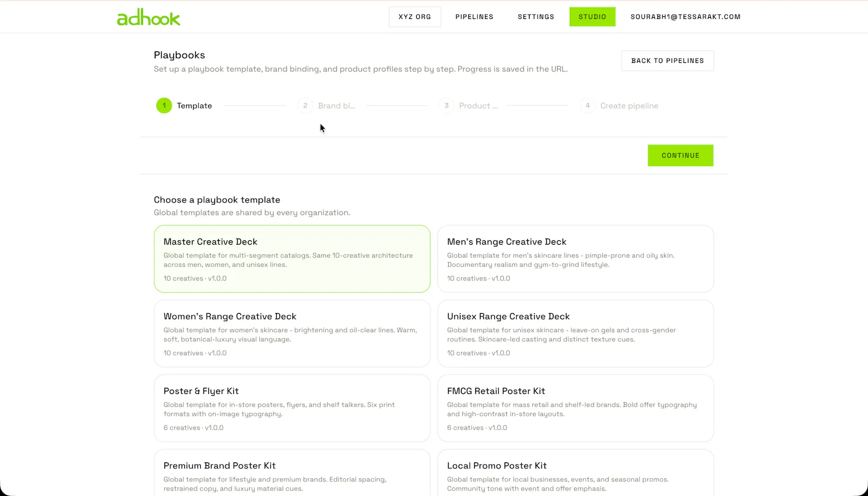Click '10 creatives · v1.0.0' under Unisex Range Creative Deck
This screenshot has width=868, height=496.
pyautogui.click(x=478, y=353)
